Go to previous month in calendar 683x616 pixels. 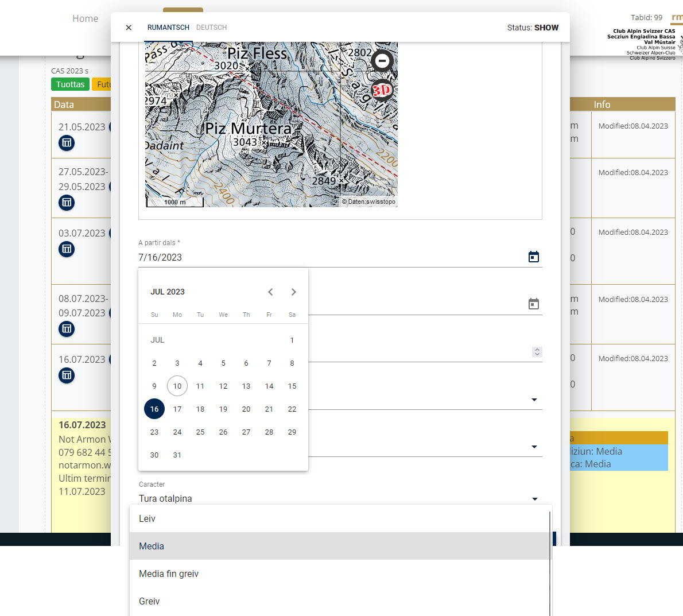270,292
